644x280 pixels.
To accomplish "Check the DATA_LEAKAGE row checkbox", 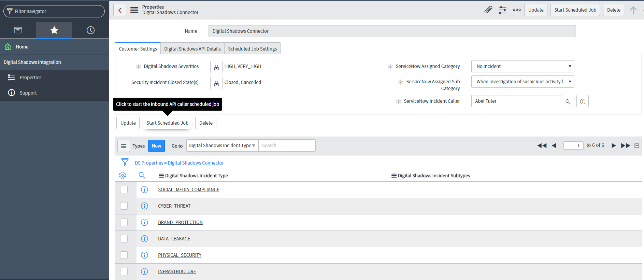I will [124, 239].
